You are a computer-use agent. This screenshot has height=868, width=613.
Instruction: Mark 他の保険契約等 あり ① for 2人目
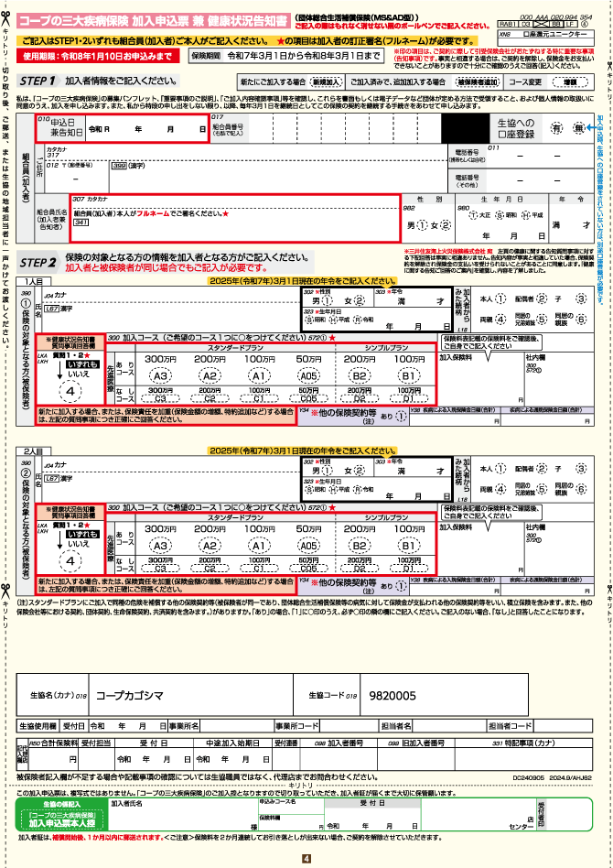(x=401, y=586)
